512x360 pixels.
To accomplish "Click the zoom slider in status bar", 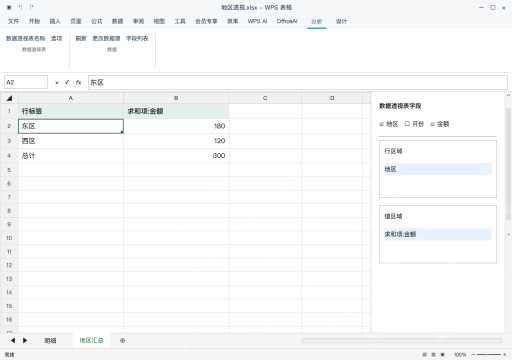I will click(489, 355).
